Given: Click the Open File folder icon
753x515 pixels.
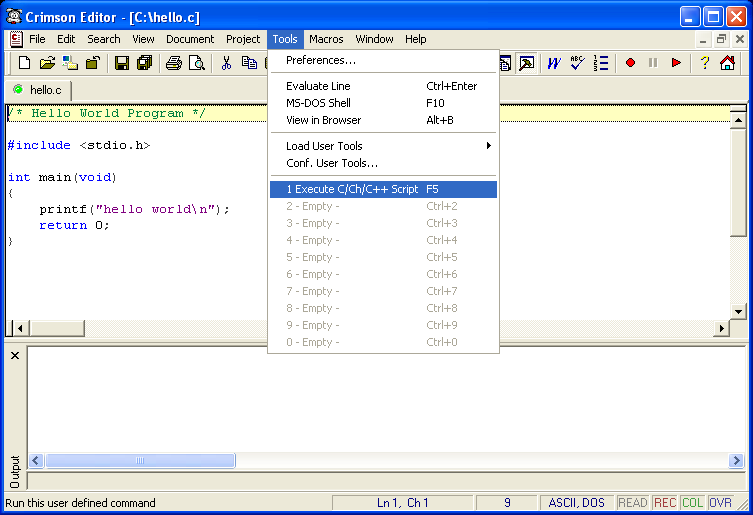Looking at the screenshot, I should coord(47,63).
